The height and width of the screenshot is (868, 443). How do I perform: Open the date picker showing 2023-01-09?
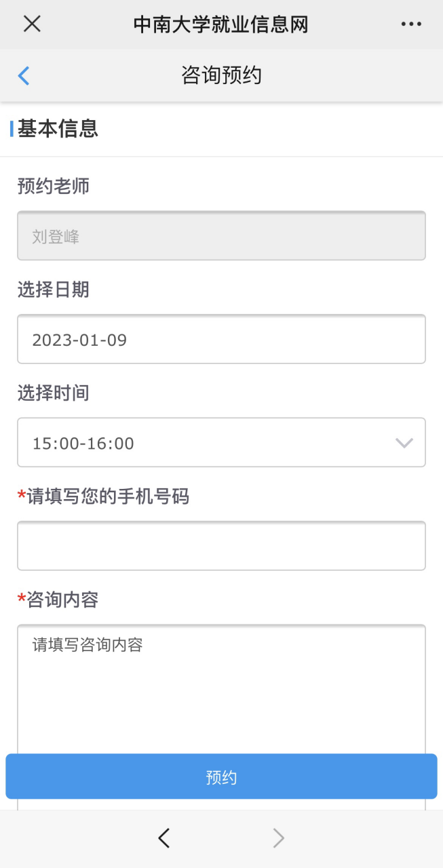point(221,339)
